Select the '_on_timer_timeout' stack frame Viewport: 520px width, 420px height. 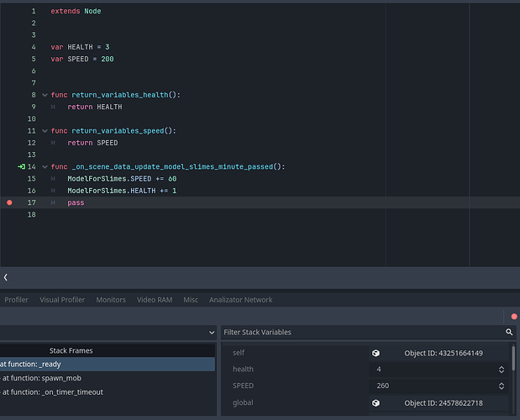coord(108,391)
